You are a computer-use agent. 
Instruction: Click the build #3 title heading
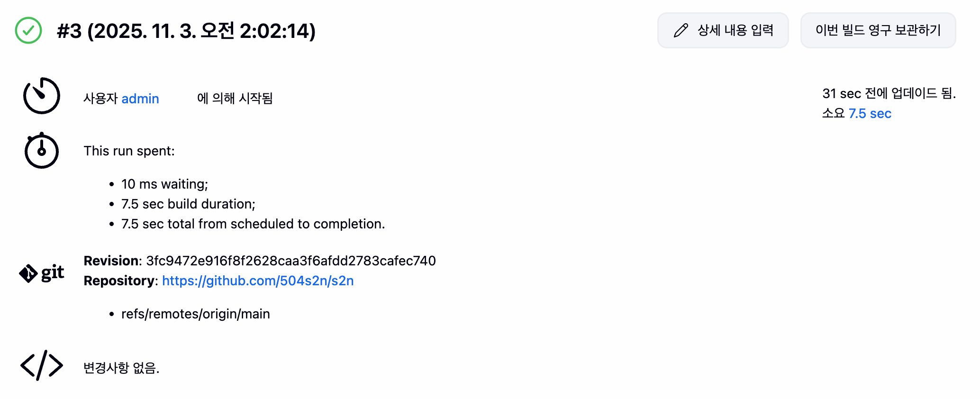186,31
